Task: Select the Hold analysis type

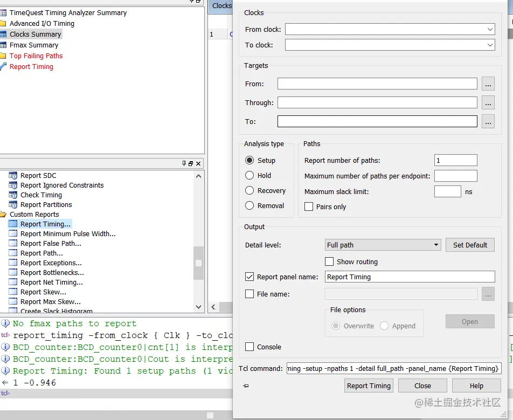Action: pyautogui.click(x=249, y=175)
